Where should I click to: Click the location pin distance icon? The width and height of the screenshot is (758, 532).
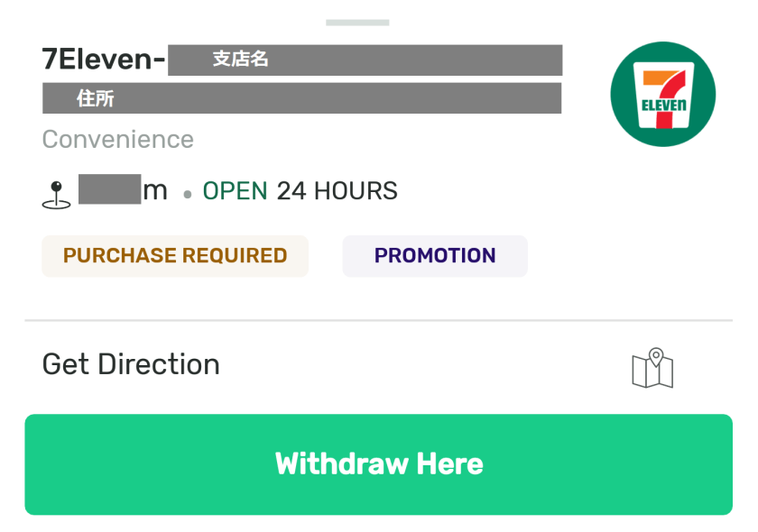click(57, 195)
